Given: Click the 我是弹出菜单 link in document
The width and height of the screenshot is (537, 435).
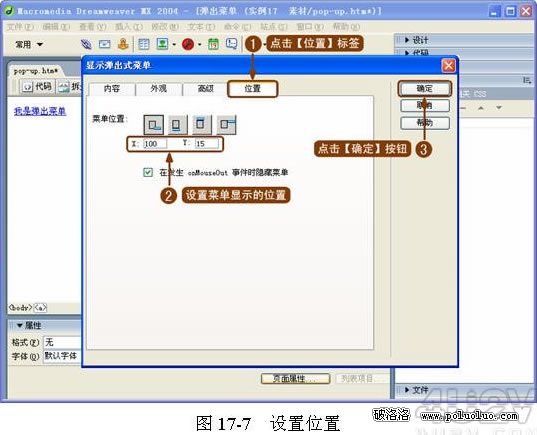Looking at the screenshot, I should (x=40, y=111).
